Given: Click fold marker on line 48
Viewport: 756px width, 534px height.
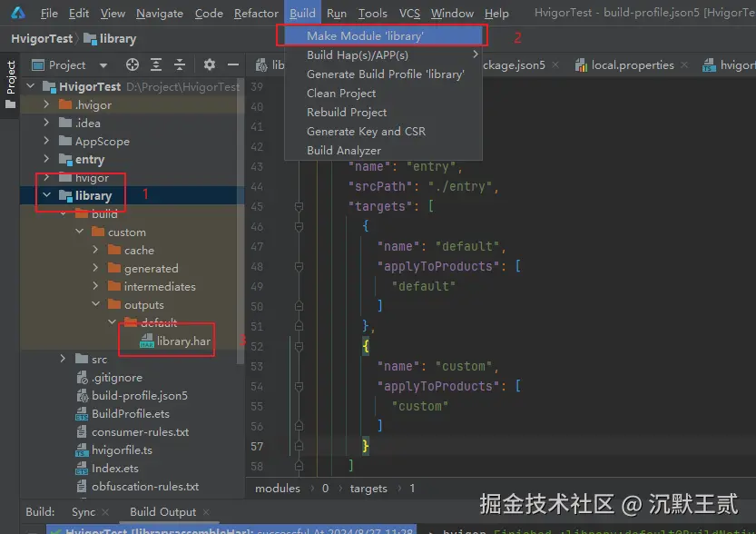Looking at the screenshot, I should tap(299, 266).
